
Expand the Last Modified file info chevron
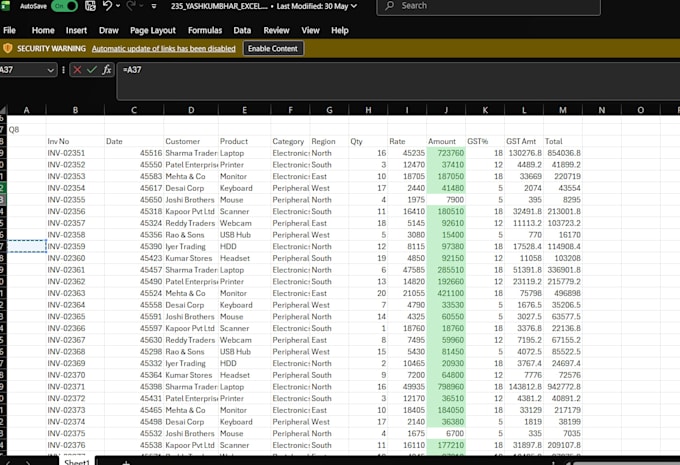click(x=354, y=6)
